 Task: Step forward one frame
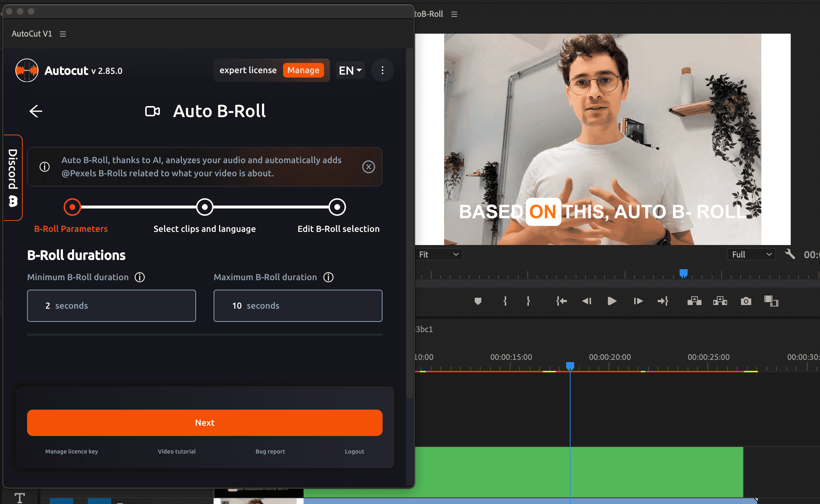pos(638,301)
